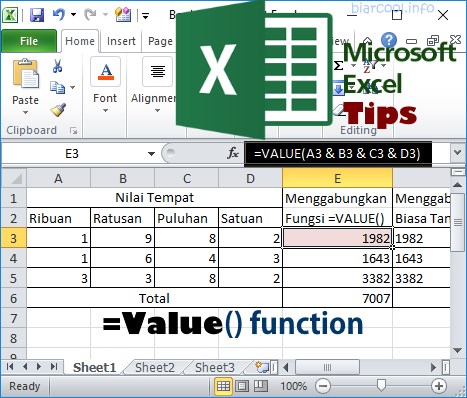
Task: Go to last sheet navigation arrow
Action: (54, 367)
